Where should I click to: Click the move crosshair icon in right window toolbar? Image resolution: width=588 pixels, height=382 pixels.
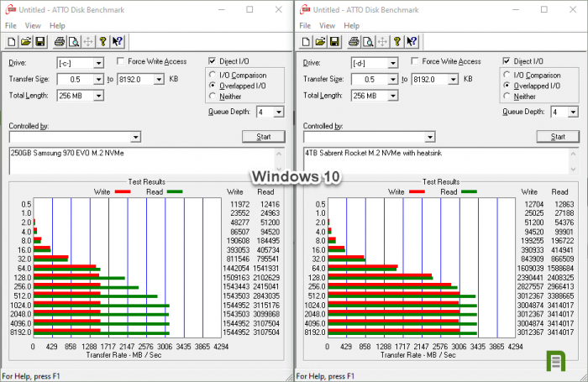click(382, 42)
